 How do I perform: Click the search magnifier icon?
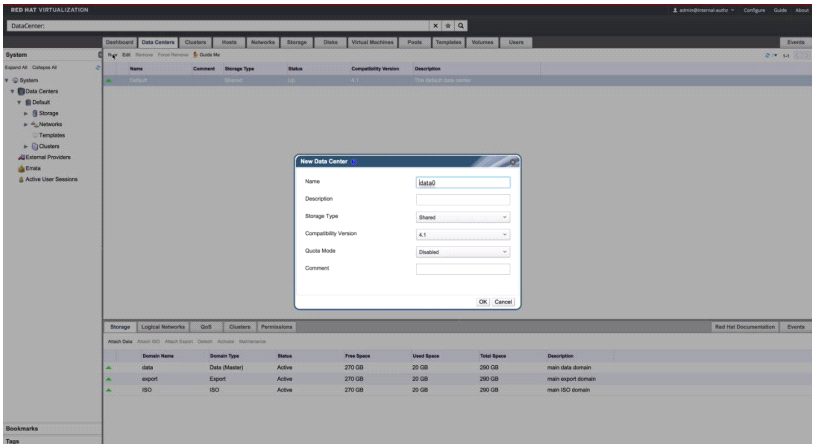coord(462,24)
